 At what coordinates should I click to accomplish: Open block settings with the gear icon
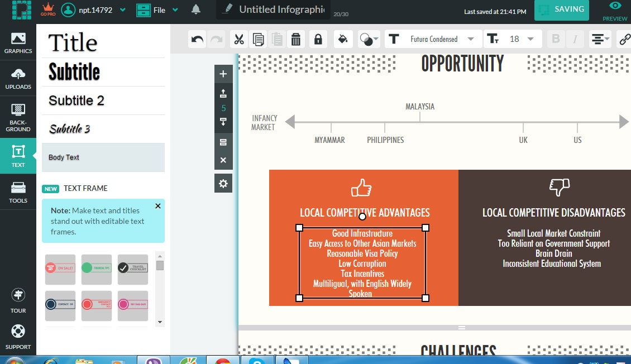(223, 184)
